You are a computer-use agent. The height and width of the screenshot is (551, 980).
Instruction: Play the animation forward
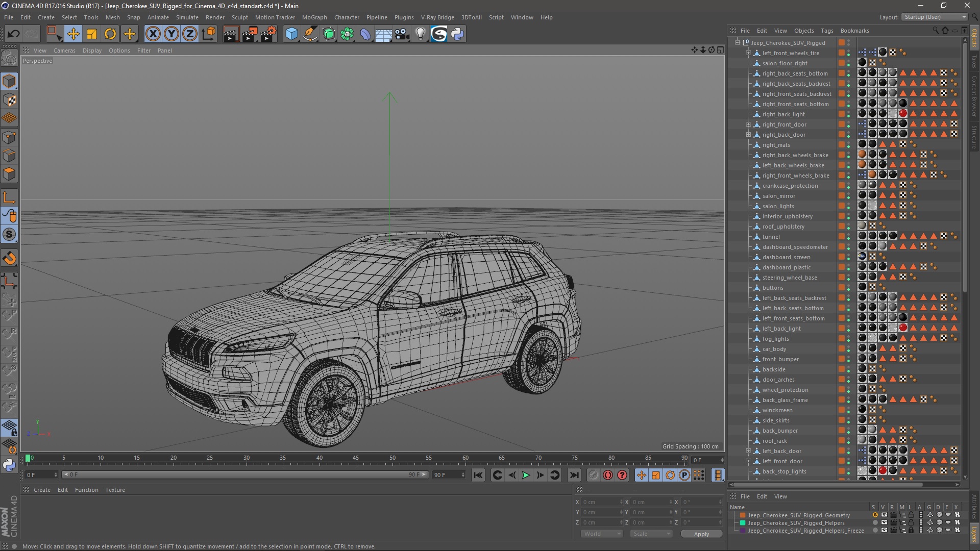tap(525, 475)
